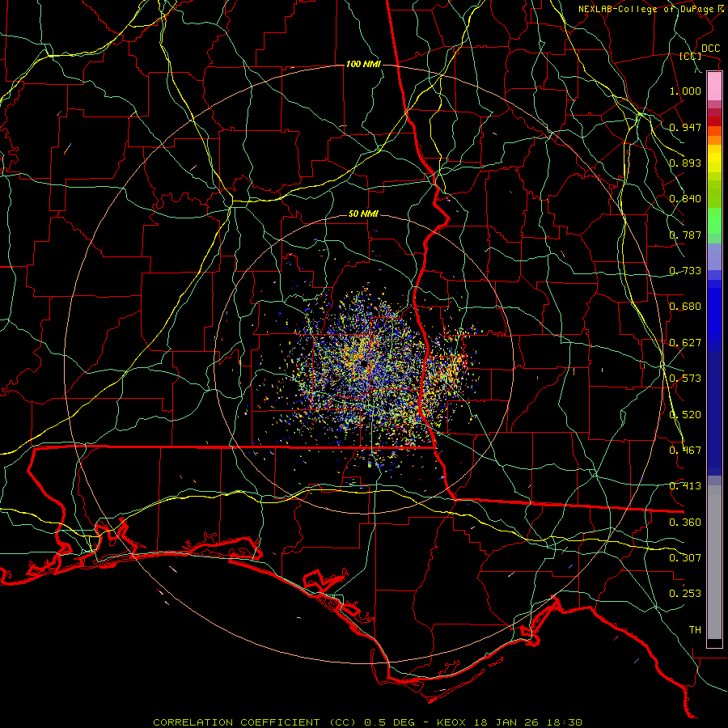
Task: Click the gray segment of the color bar
Action: (x=714, y=562)
